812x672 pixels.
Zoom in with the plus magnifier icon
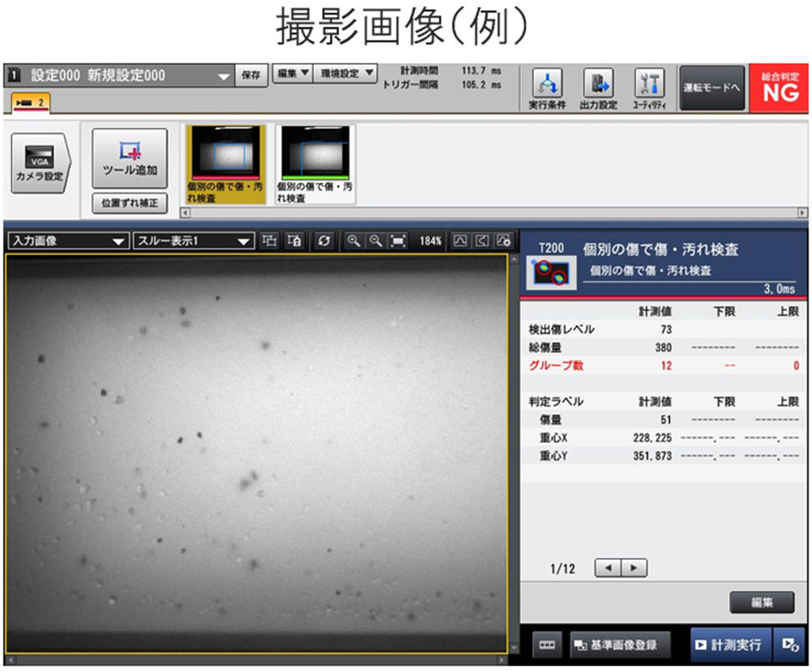pos(354,241)
